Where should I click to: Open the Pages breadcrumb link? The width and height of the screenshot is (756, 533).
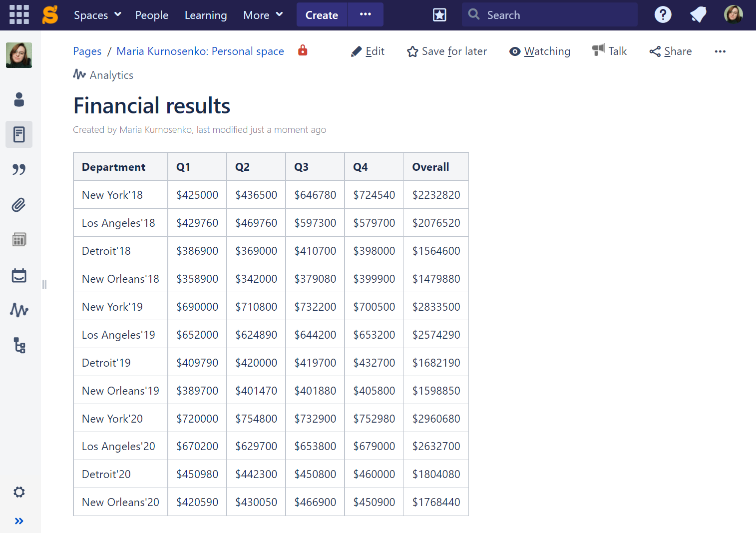87,51
